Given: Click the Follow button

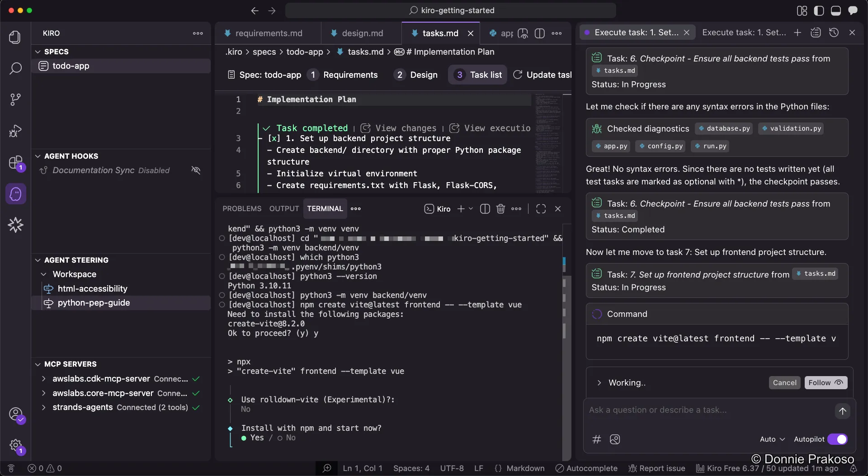Looking at the screenshot, I should (826, 383).
